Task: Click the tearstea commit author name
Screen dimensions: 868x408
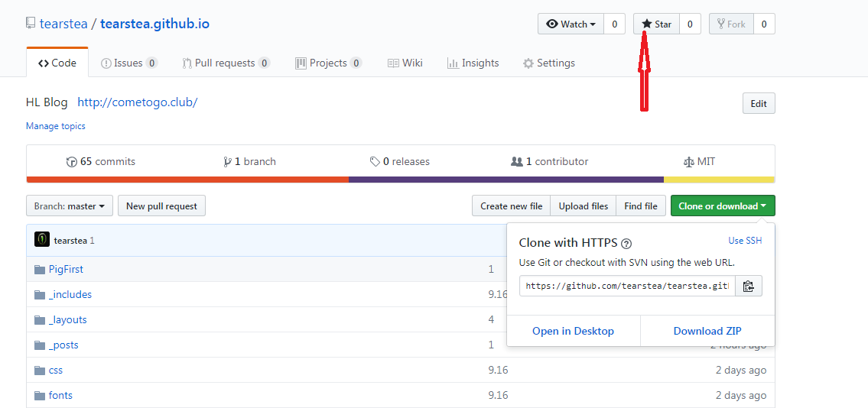Action: click(x=70, y=241)
